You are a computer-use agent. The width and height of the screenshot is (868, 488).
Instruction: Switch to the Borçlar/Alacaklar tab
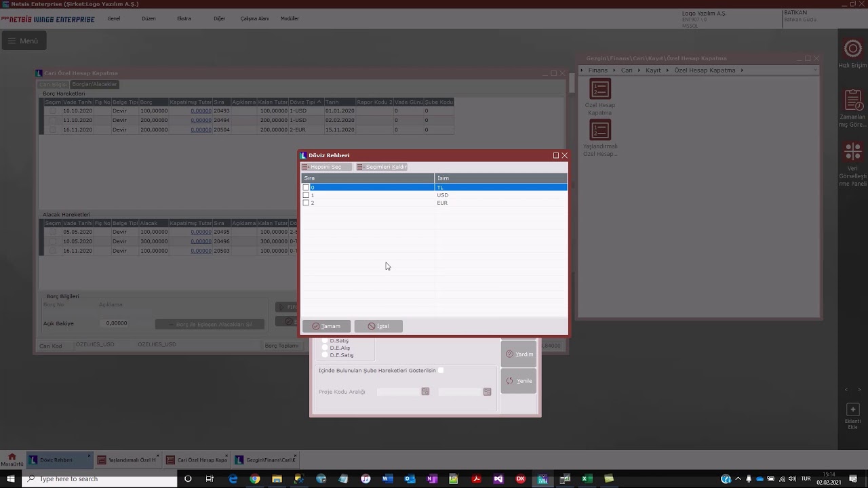(x=95, y=84)
